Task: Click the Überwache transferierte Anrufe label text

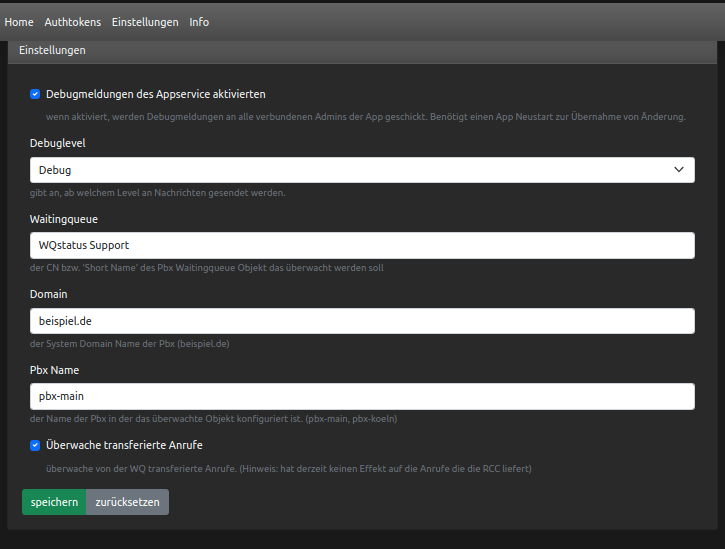Action: pos(124,445)
